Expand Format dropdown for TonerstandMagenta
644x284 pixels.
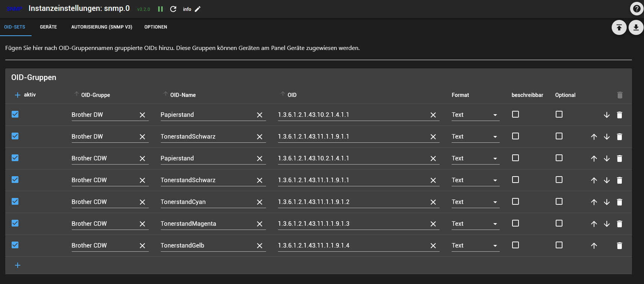coord(475,224)
